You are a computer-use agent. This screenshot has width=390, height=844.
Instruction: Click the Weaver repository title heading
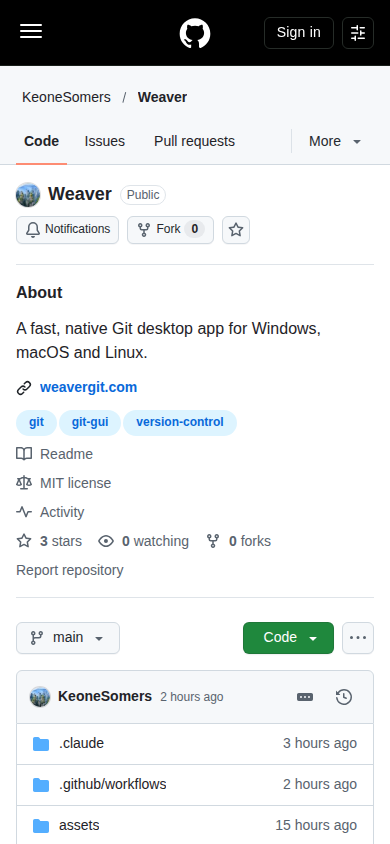click(80, 194)
